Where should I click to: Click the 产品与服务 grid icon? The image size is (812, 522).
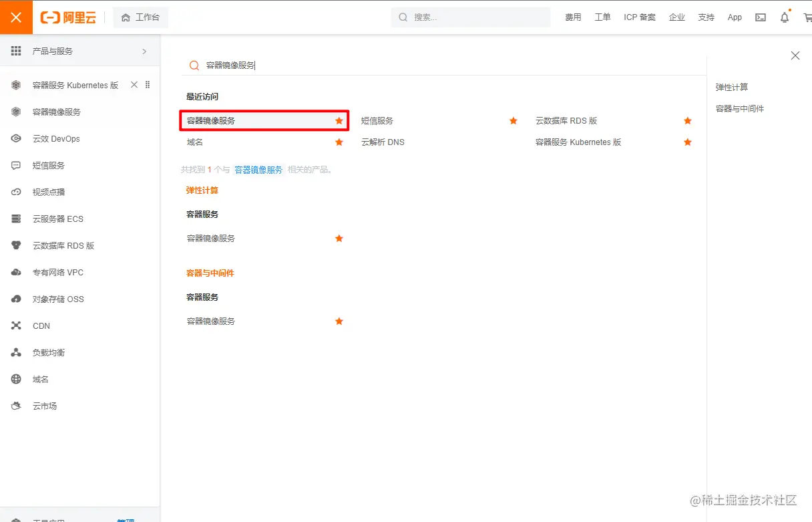[x=16, y=51]
